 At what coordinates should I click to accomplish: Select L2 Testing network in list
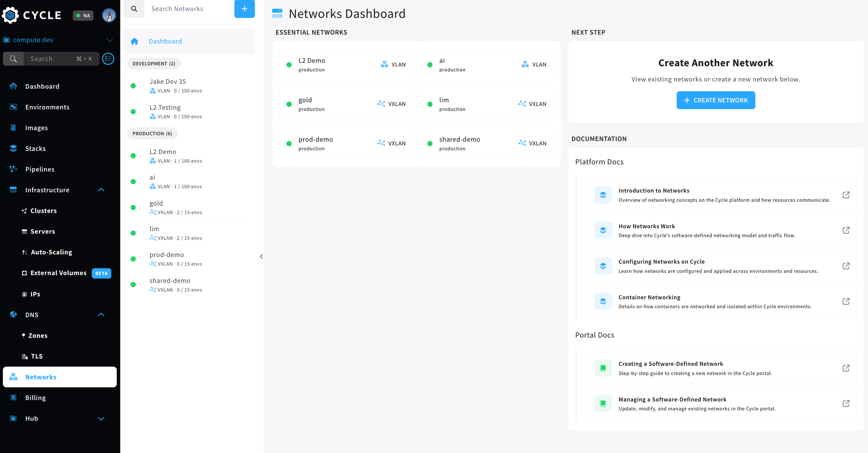[x=189, y=112]
